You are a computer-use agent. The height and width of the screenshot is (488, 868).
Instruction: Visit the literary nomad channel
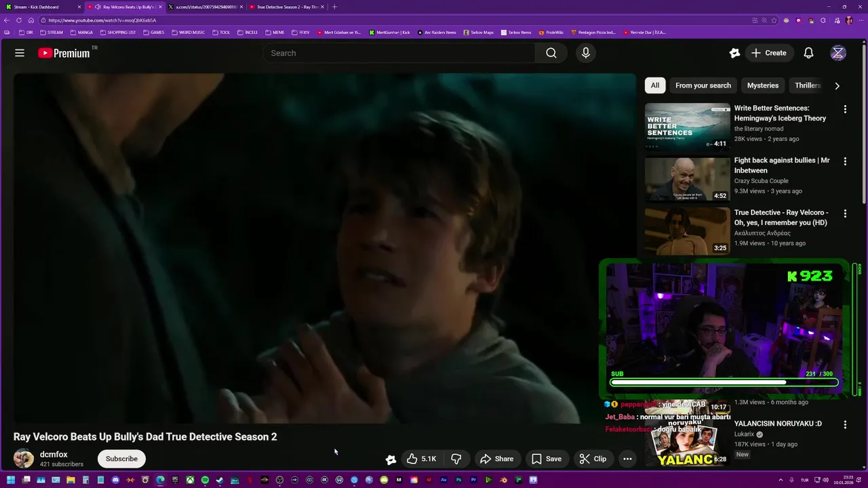coord(758,129)
